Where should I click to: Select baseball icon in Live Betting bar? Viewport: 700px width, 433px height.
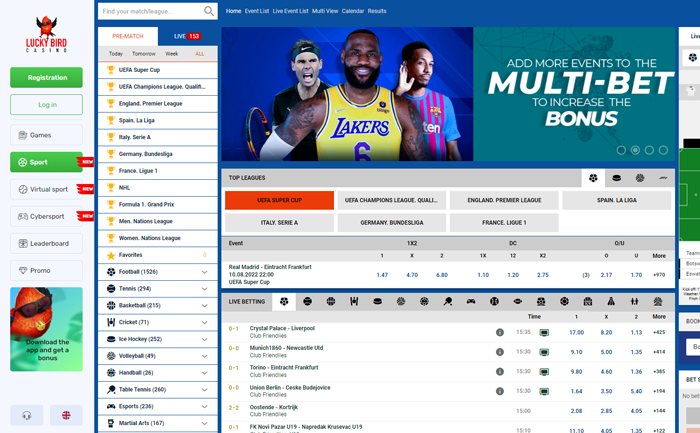tap(494, 302)
